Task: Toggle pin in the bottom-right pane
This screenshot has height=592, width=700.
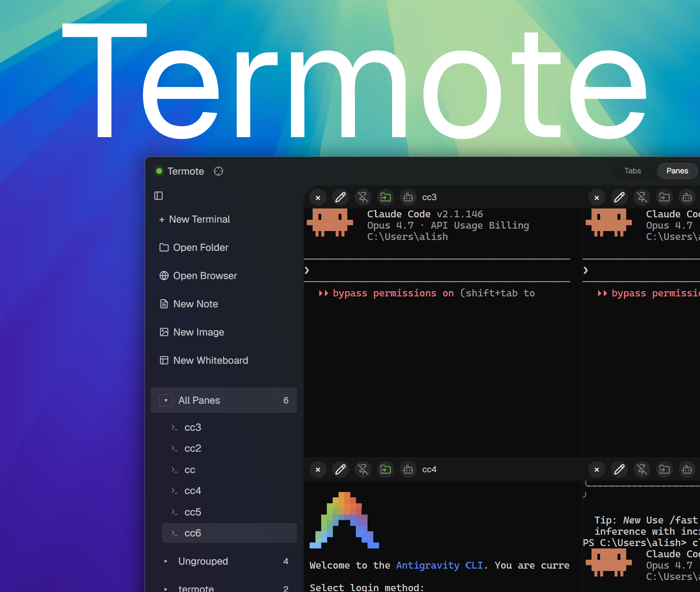Action: click(642, 469)
